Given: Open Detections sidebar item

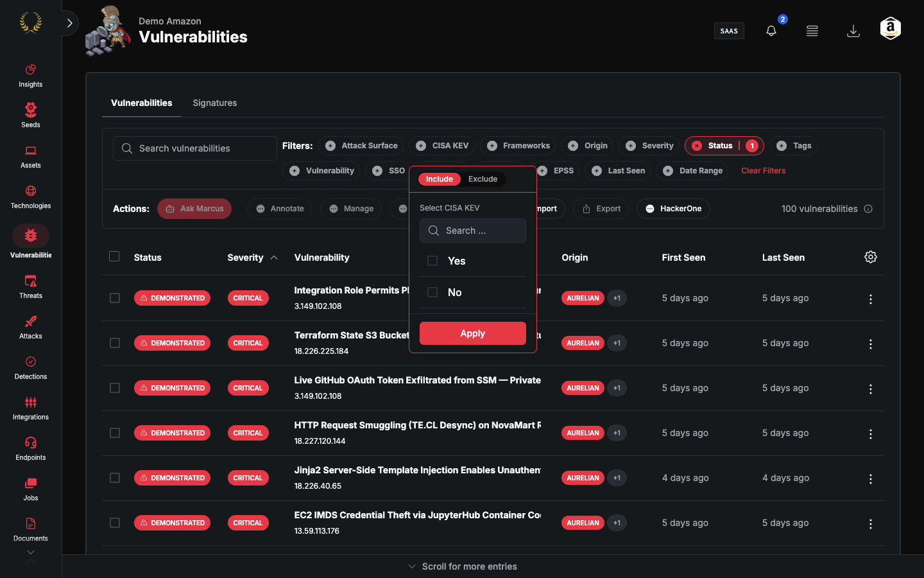Looking at the screenshot, I should coord(30,368).
